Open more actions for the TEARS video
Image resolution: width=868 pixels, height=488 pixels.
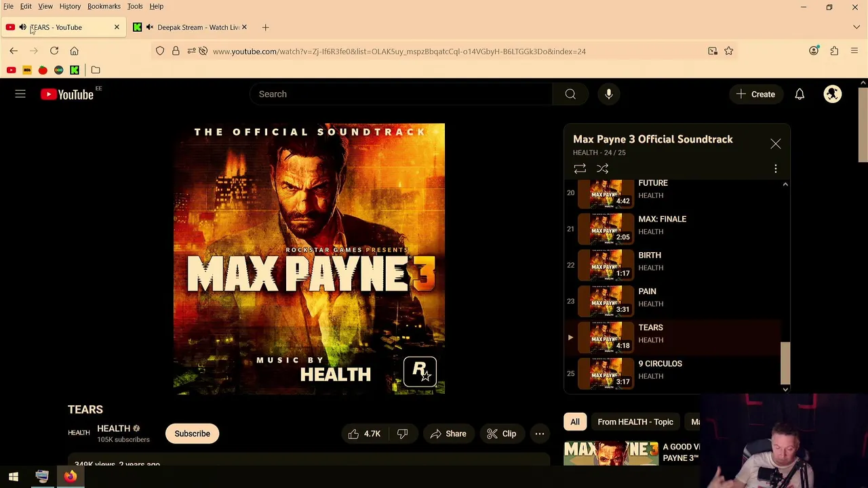click(540, 434)
